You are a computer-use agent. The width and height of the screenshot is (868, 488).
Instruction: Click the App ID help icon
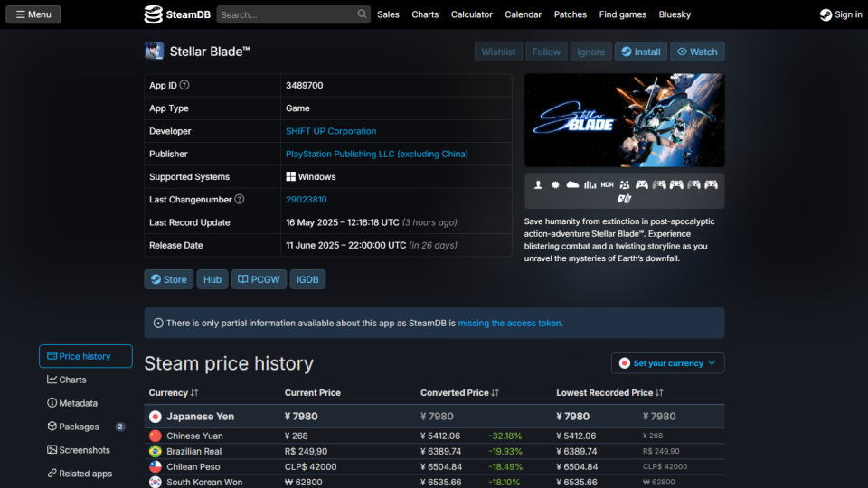[184, 85]
